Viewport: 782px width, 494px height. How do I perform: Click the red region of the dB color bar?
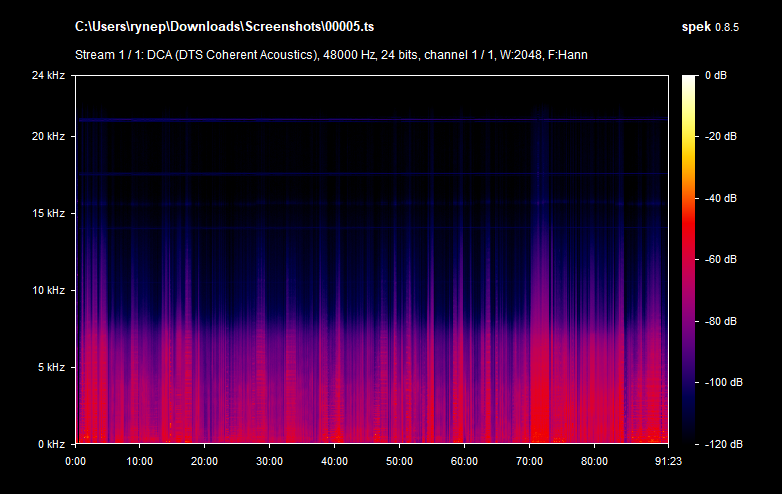(689, 225)
